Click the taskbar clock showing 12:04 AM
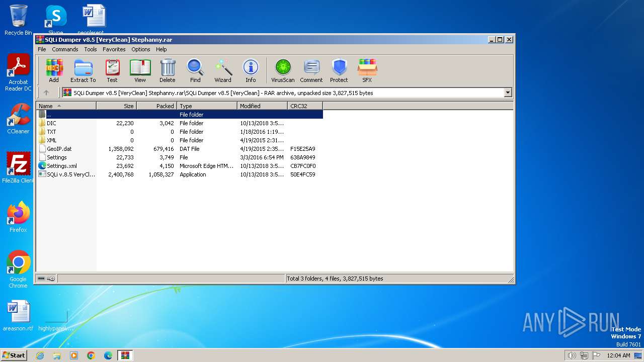The width and height of the screenshot is (644, 362). click(618, 355)
